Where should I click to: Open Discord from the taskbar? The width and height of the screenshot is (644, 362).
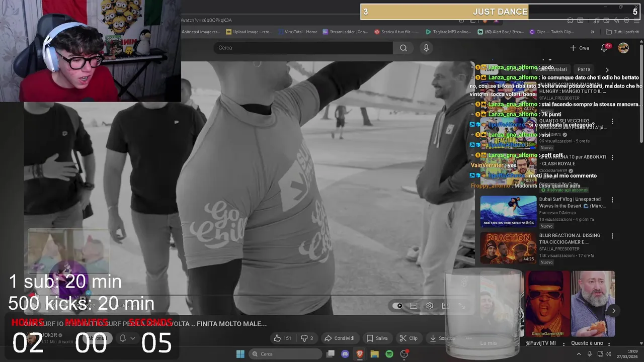(345, 354)
